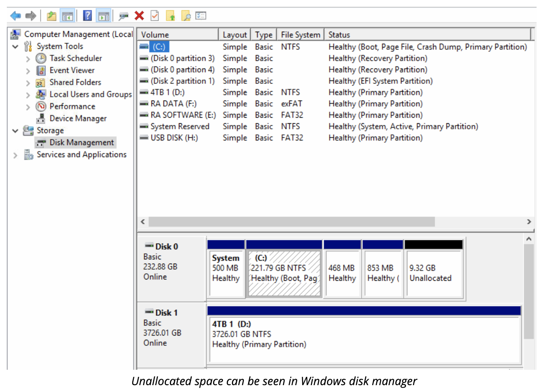Toggle the Show/Hide Console Tree button
The image size is (540, 392).
pos(67,16)
